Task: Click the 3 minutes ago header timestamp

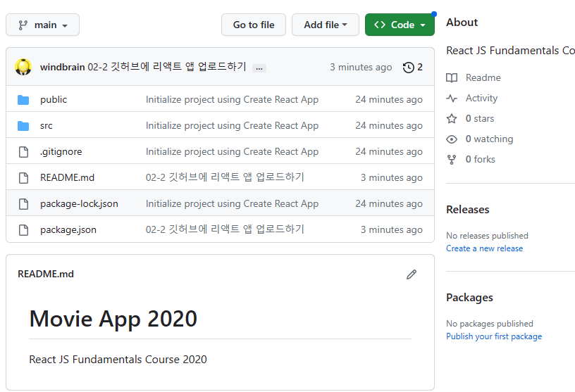Action: [x=361, y=68]
